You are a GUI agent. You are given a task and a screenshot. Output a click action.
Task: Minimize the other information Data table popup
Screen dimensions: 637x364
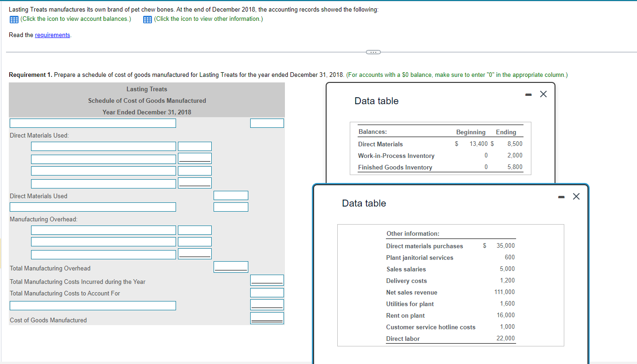click(x=562, y=197)
